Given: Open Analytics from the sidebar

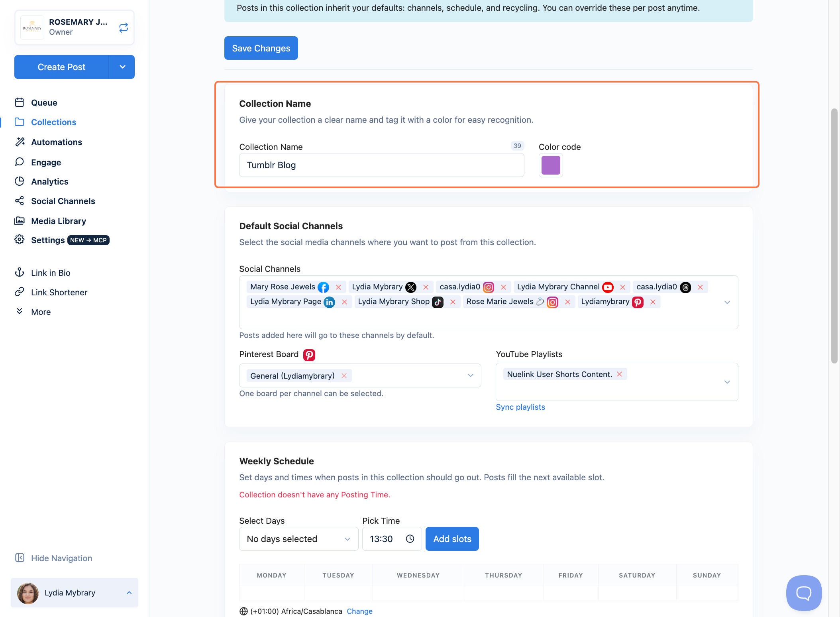Looking at the screenshot, I should [49, 181].
